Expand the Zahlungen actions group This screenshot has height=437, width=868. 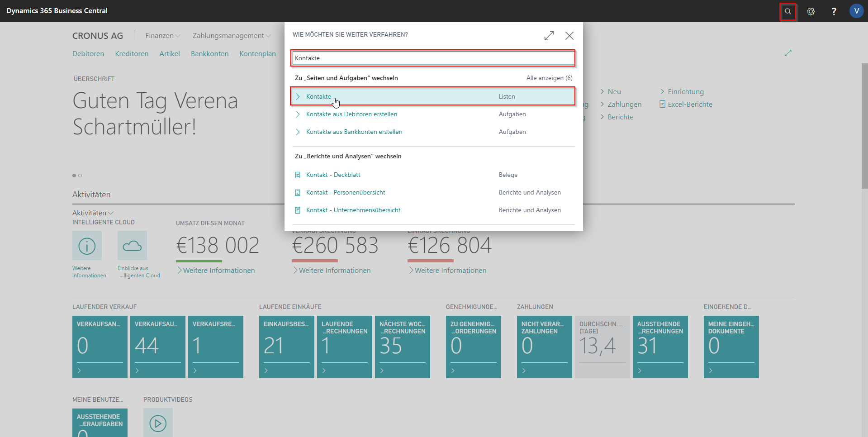621,104
